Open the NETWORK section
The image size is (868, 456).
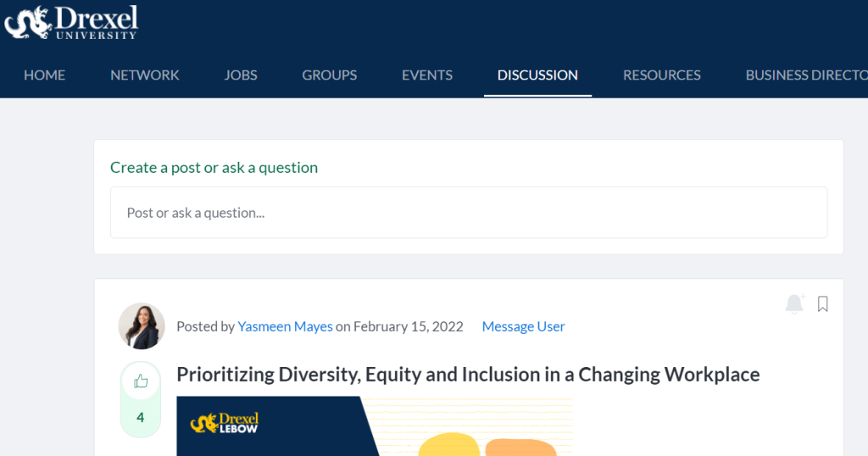[x=144, y=75]
